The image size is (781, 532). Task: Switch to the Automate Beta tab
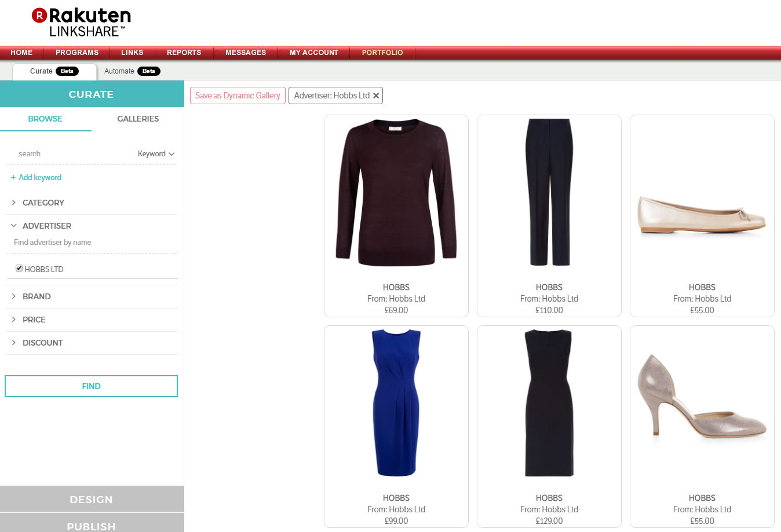[x=132, y=71]
